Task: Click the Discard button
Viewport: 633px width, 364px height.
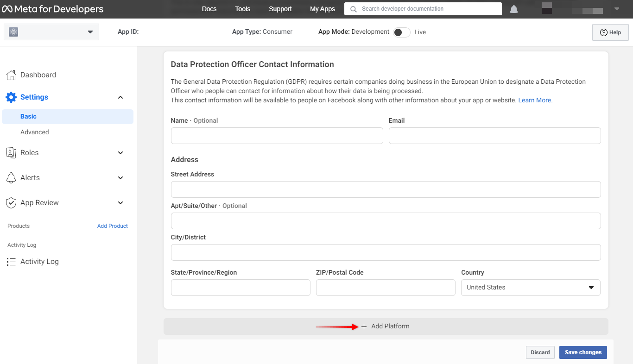Action: click(540, 352)
